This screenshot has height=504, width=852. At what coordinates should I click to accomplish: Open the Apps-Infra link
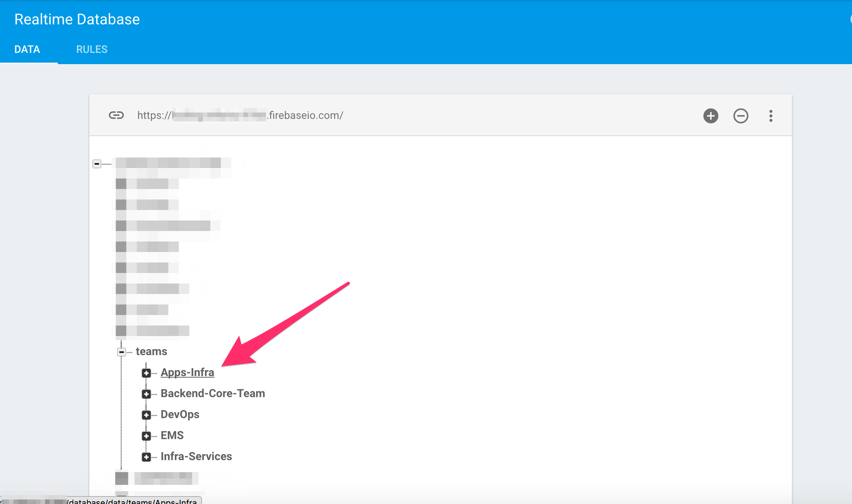(187, 372)
